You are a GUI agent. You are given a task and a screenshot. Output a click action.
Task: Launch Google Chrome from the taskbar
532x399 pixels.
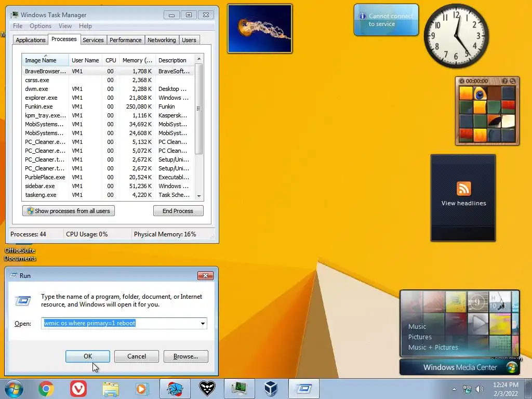[46, 389]
